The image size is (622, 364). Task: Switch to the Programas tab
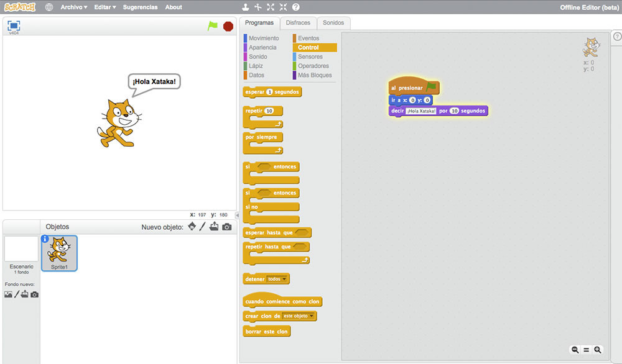coord(259,23)
